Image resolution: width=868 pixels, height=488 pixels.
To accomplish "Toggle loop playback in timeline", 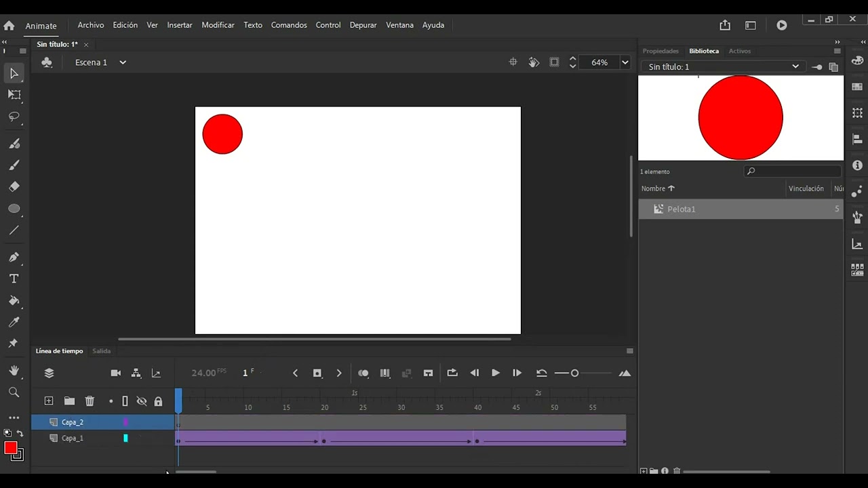I will 452,373.
